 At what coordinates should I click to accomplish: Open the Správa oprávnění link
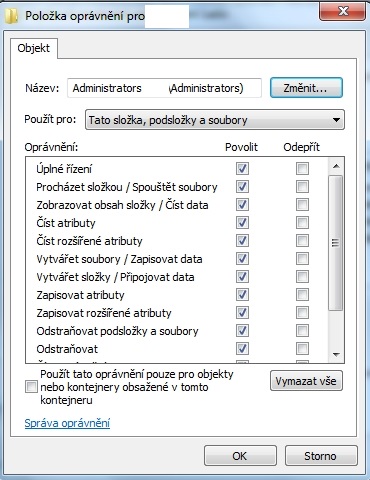tap(67, 423)
